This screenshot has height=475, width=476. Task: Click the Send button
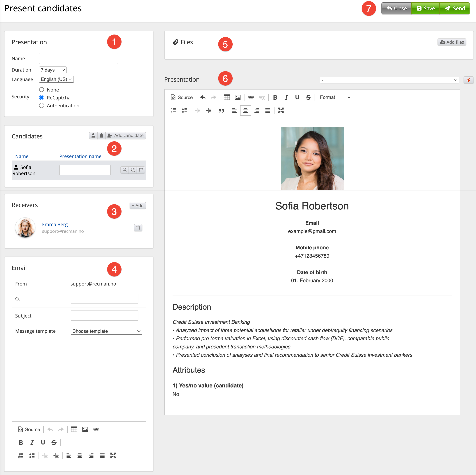click(x=455, y=8)
